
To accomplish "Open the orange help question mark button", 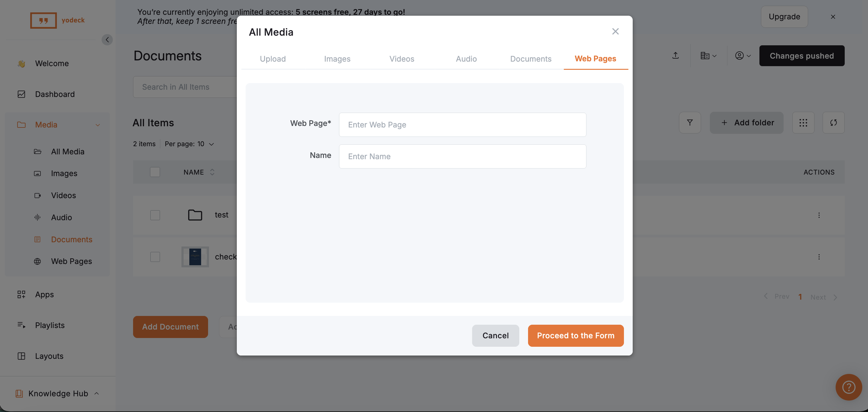I will point(848,387).
